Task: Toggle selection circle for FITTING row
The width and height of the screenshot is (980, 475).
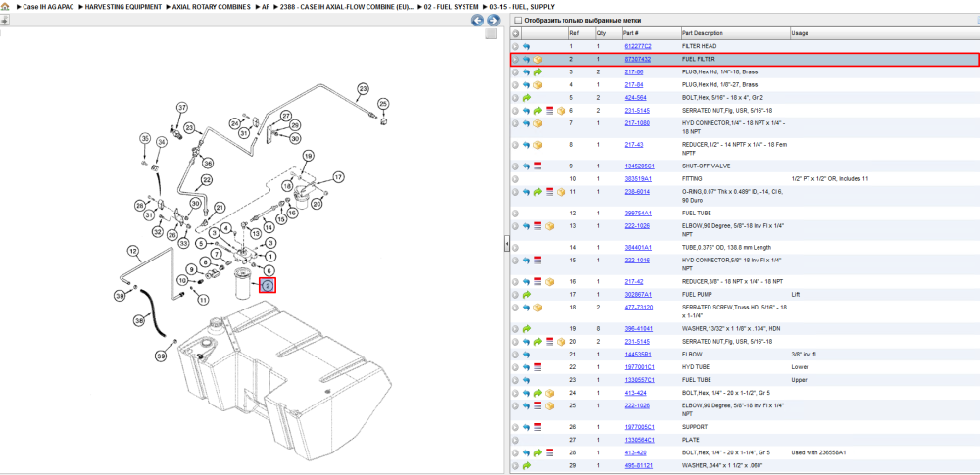Action: tap(515, 179)
